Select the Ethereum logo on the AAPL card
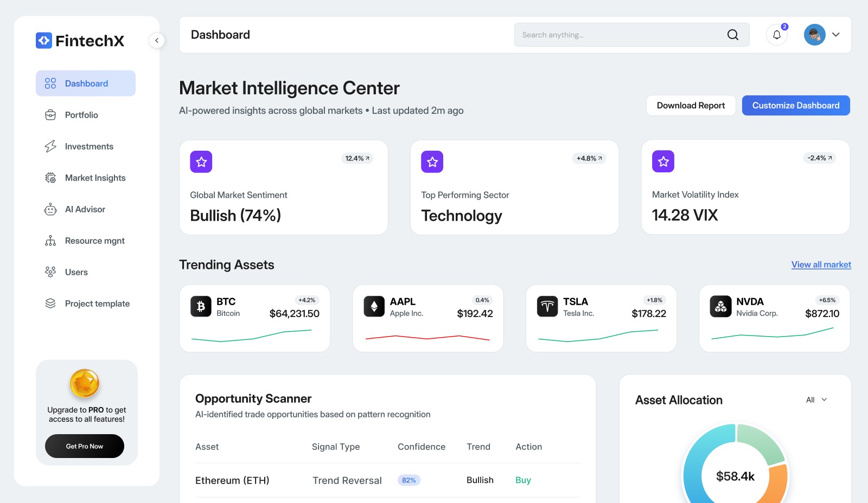Viewport: 868px width, 503px height. 374,306
